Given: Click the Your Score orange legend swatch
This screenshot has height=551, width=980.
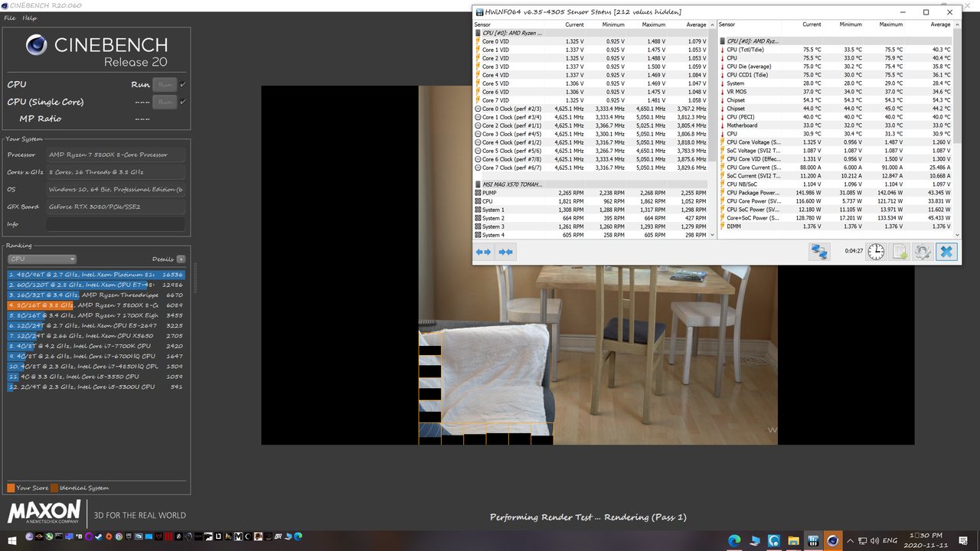Looking at the screenshot, I should [11, 487].
